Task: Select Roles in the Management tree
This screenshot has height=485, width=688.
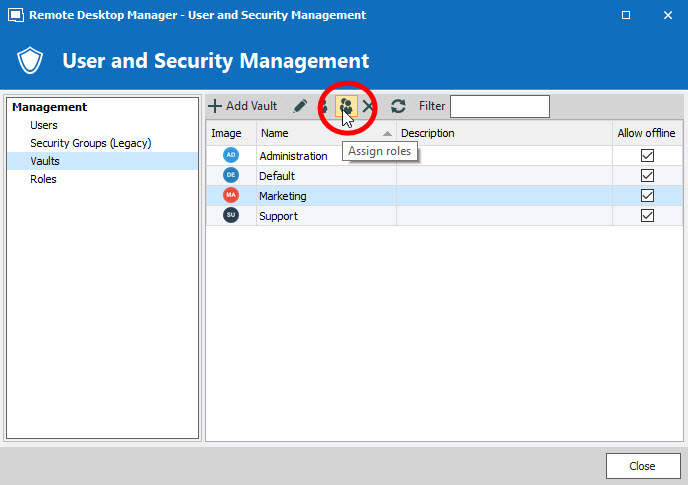Action: click(x=43, y=179)
